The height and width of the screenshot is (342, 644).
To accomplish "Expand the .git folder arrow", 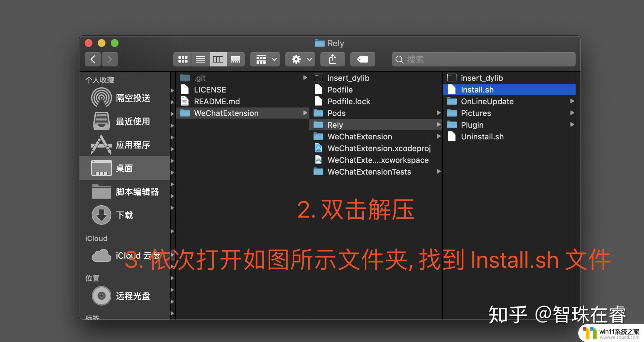I will (305, 78).
